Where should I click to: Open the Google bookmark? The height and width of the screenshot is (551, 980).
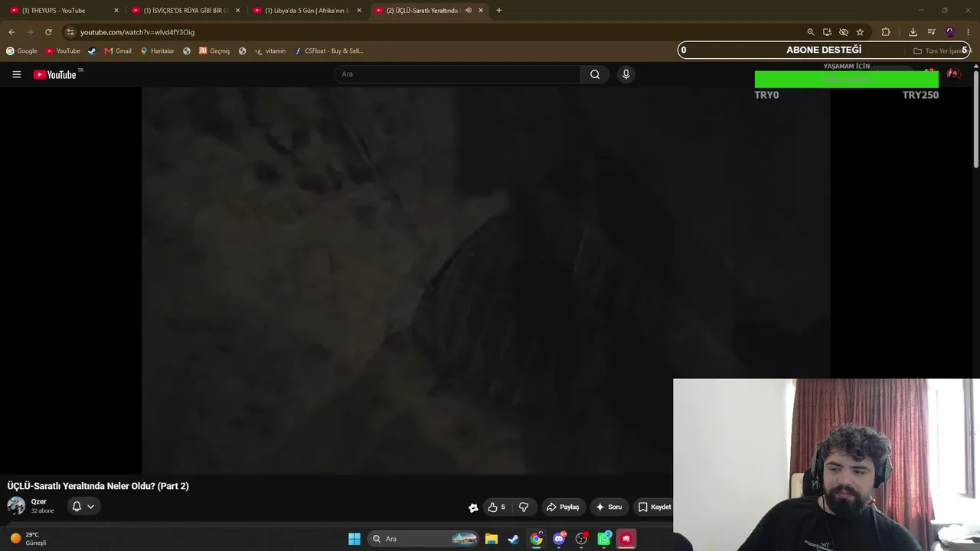click(21, 51)
